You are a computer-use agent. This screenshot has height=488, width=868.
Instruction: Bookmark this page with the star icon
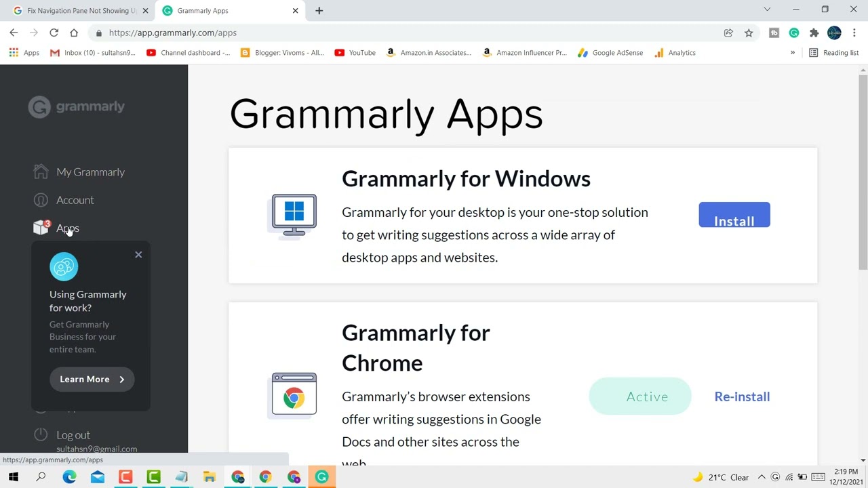[x=749, y=33]
